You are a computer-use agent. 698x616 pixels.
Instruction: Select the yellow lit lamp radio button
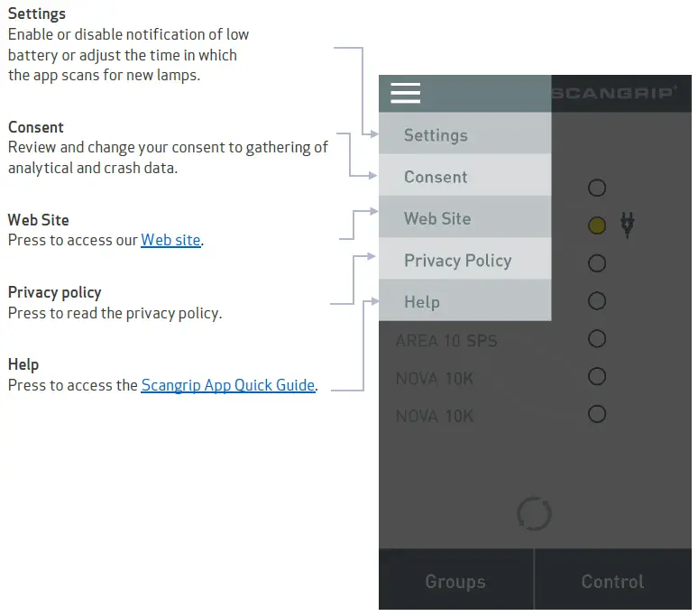pos(596,225)
